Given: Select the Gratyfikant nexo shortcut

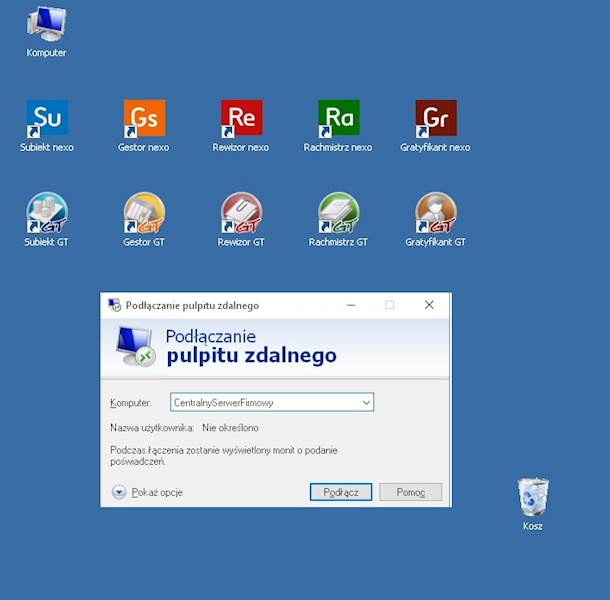Looking at the screenshot, I should [x=435, y=126].
